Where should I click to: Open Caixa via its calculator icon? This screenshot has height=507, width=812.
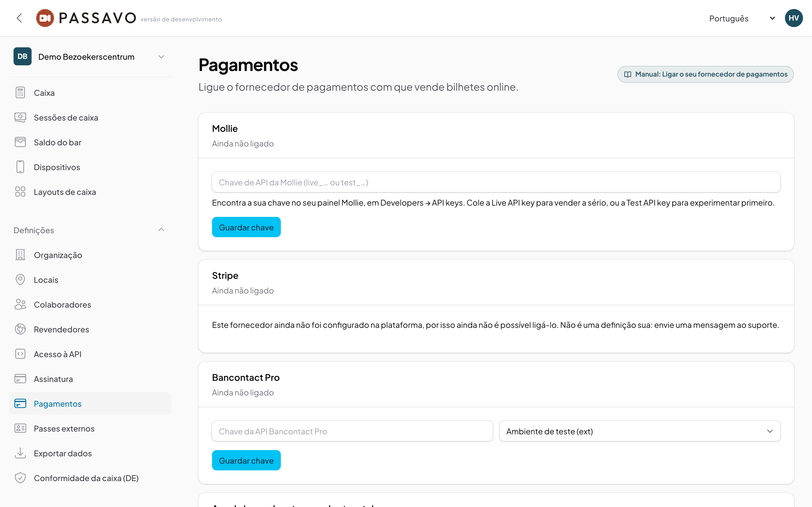pyautogui.click(x=20, y=93)
